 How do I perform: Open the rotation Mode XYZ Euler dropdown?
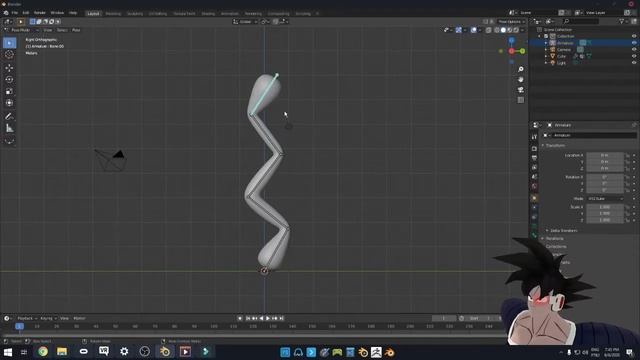pos(605,199)
